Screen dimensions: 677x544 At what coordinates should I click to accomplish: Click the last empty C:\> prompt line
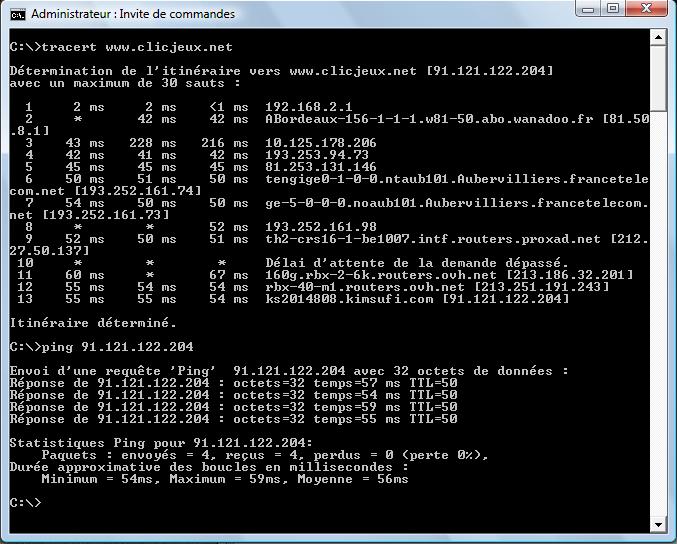[25, 502]
